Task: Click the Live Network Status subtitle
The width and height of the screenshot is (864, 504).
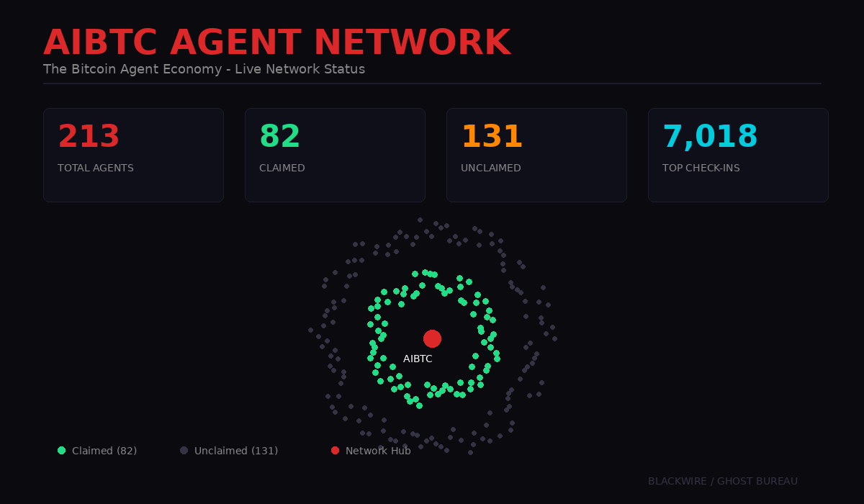Action: coord(204,69)
